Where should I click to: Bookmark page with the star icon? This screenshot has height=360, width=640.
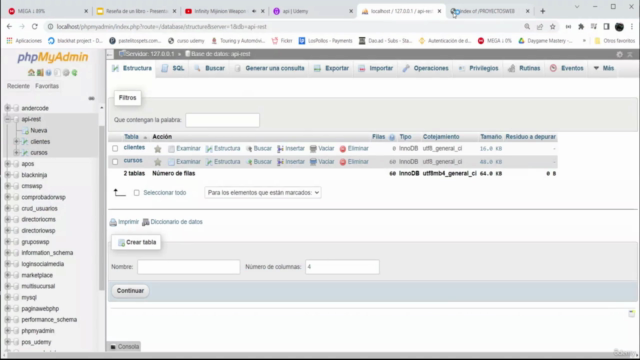[553, 27]
